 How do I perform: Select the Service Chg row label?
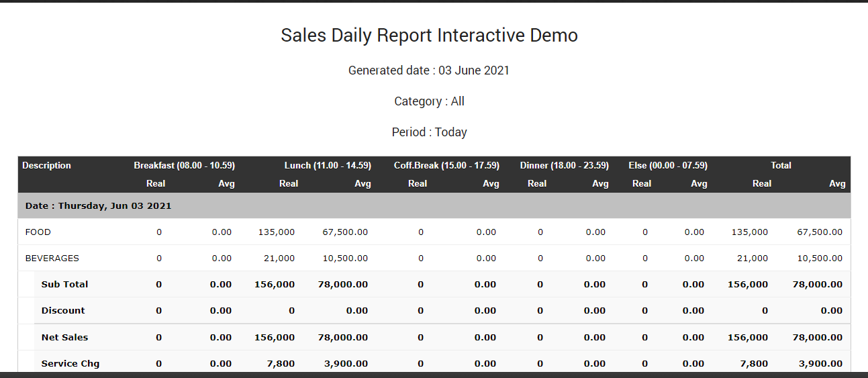(70, 364)
